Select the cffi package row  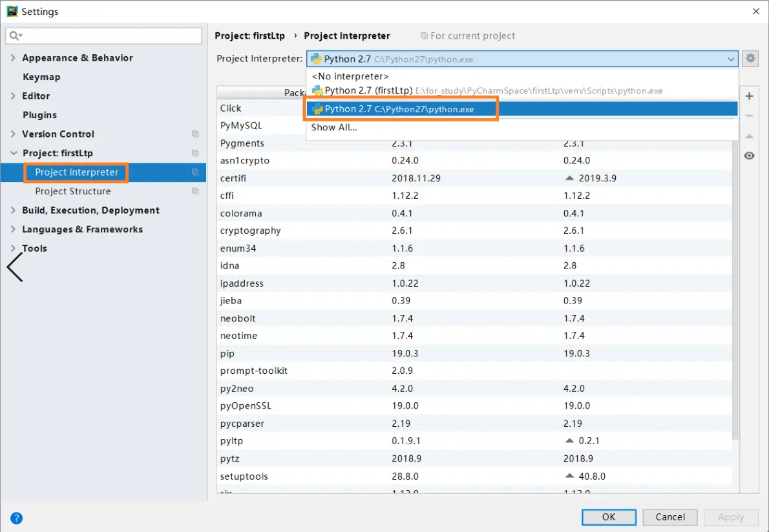pyautogui.click(x=475, y=196)
